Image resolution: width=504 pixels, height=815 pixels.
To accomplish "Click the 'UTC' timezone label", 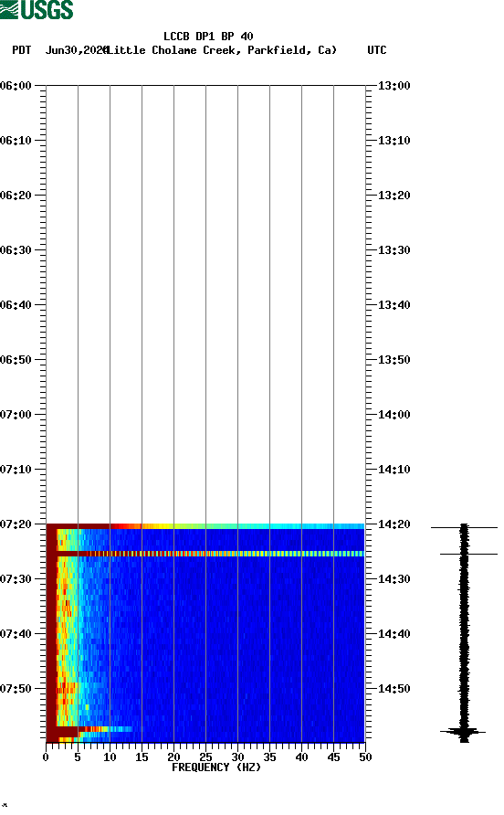I will tap(377, 50).
